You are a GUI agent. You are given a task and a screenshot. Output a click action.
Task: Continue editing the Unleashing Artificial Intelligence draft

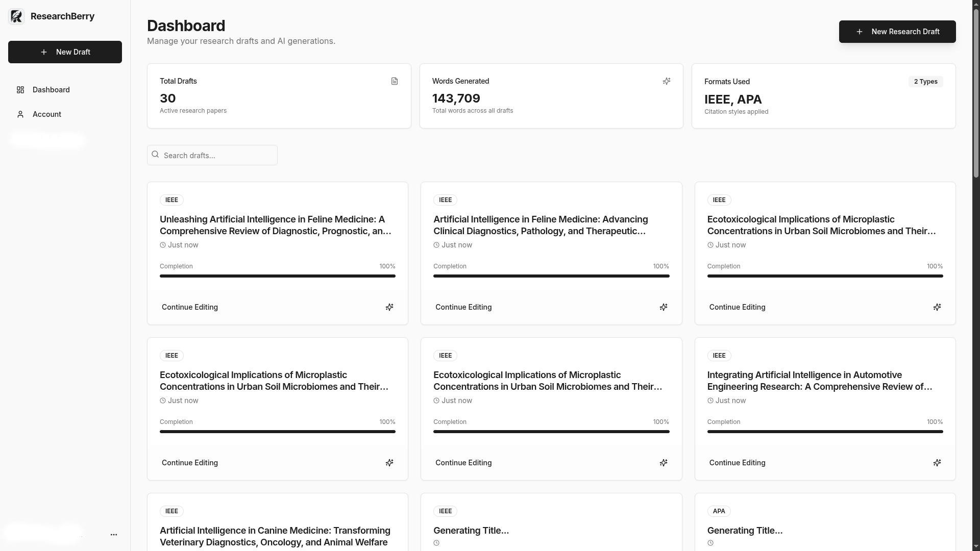190,307
